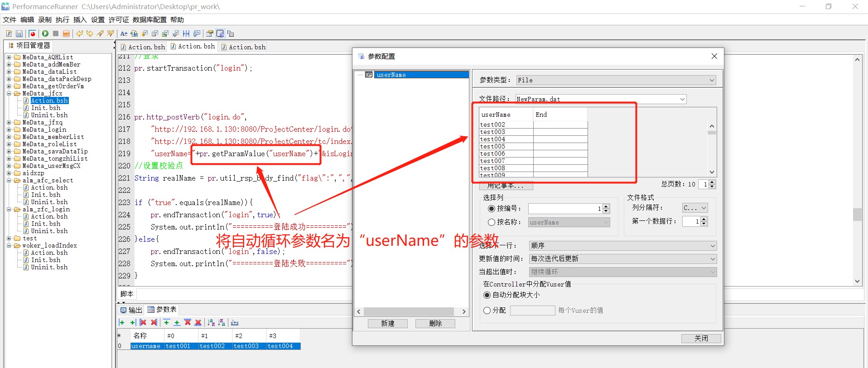Viewport: 868px width, 368px height.
Task: Select the 按编号 radio button
Action: pos(492,209)
